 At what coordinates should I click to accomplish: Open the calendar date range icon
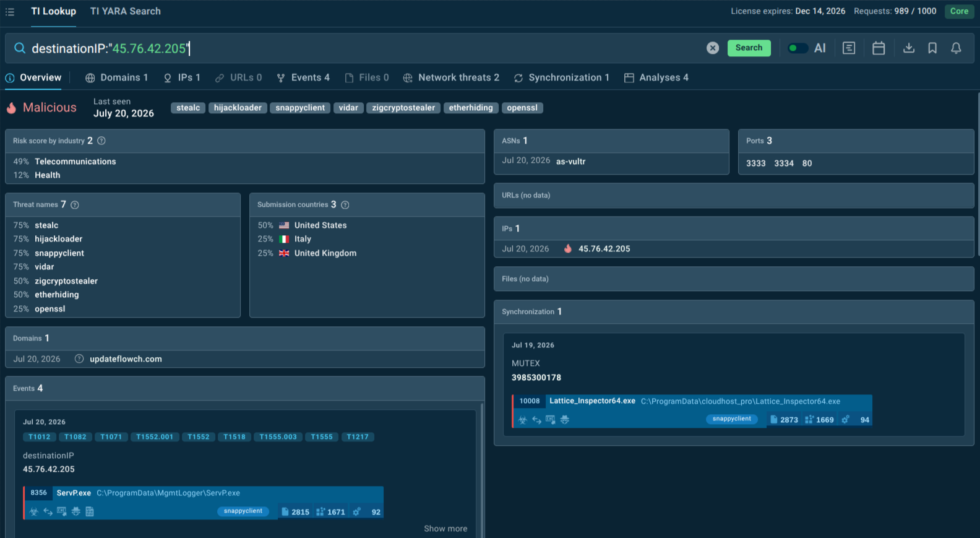(879, 48)
